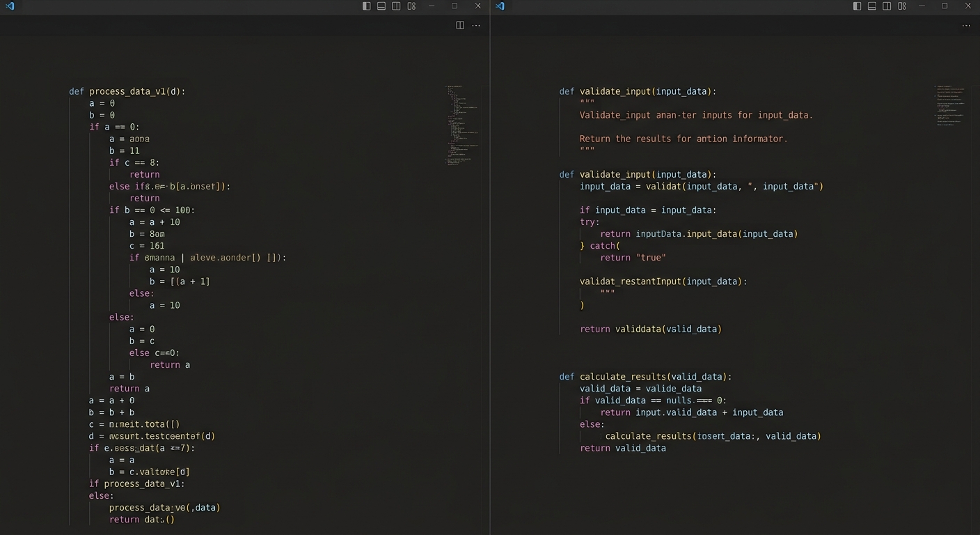Click 'return validdata(vslid_data)' line
The image size is (980, 535).
point(651,329)
